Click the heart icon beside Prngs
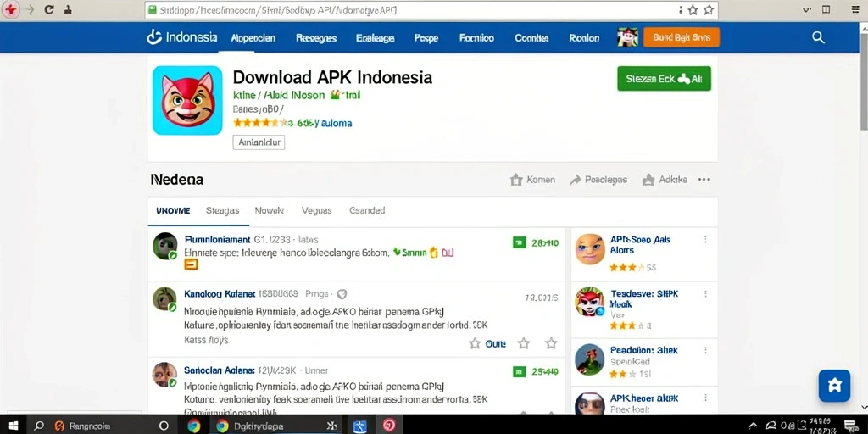Image resolution: width=868 pixels, height=434 pixels. click(342, 294)
